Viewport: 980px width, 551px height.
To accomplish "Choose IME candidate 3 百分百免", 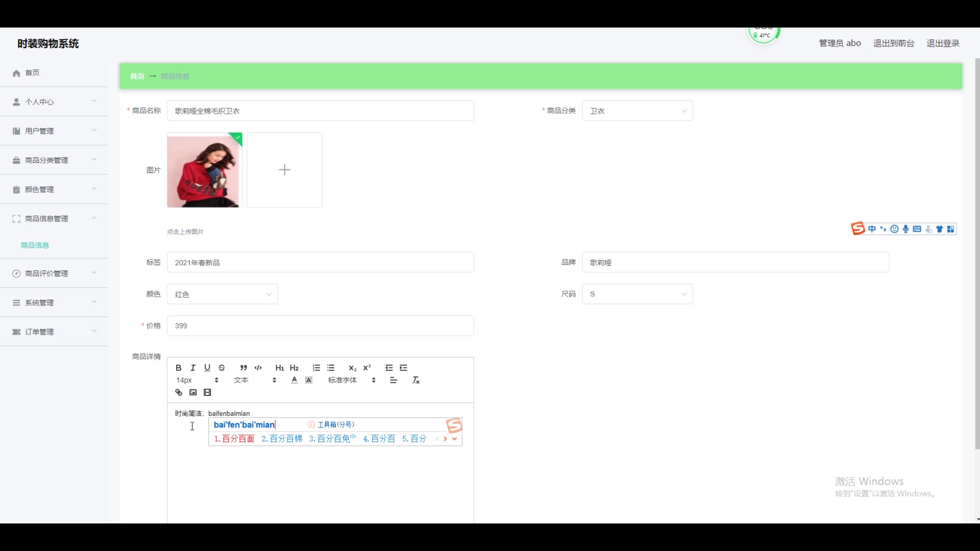I will 332,439.
